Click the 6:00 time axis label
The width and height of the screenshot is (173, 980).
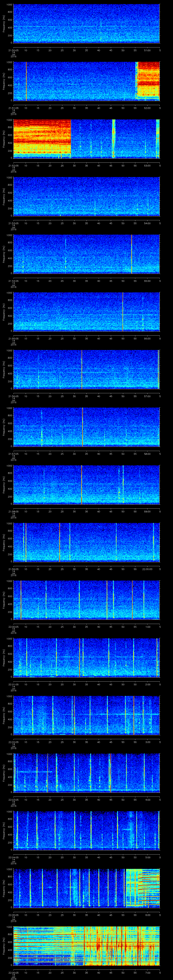(147, 915)
